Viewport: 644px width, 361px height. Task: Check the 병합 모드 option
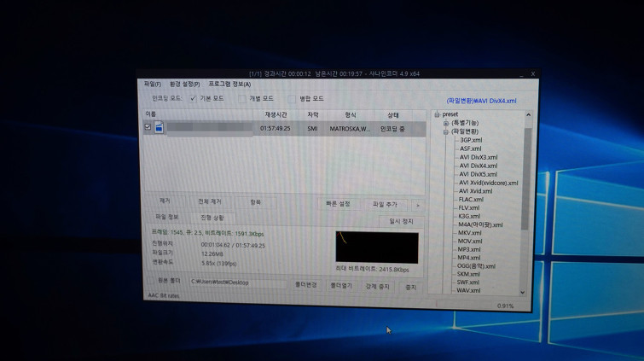(292, 99)
